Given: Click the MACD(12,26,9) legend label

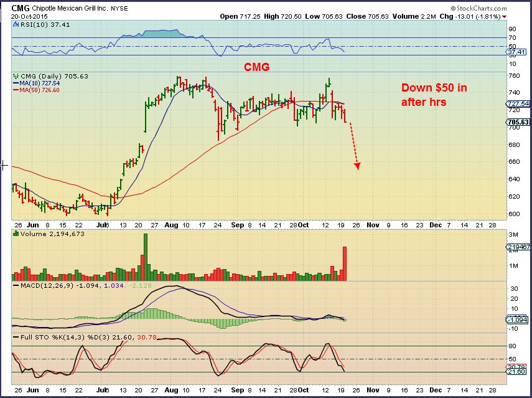Looking at the screenshot, I should coord(47,286).
